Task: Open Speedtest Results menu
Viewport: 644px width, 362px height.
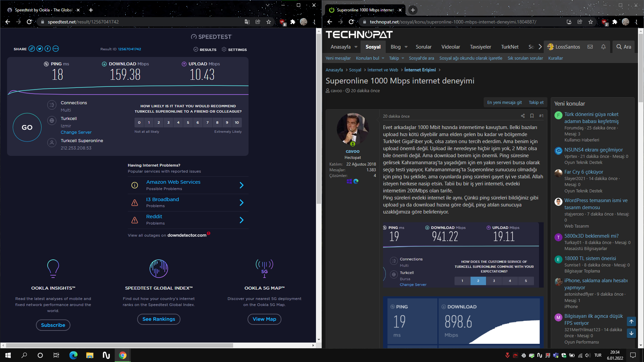Action: [205, 50]
